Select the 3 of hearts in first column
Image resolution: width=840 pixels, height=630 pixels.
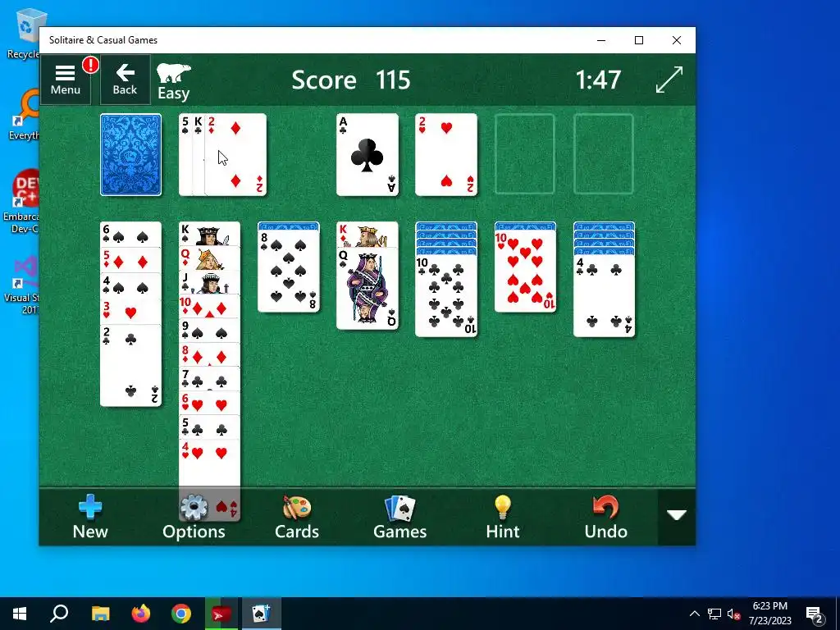click(130, 312)
